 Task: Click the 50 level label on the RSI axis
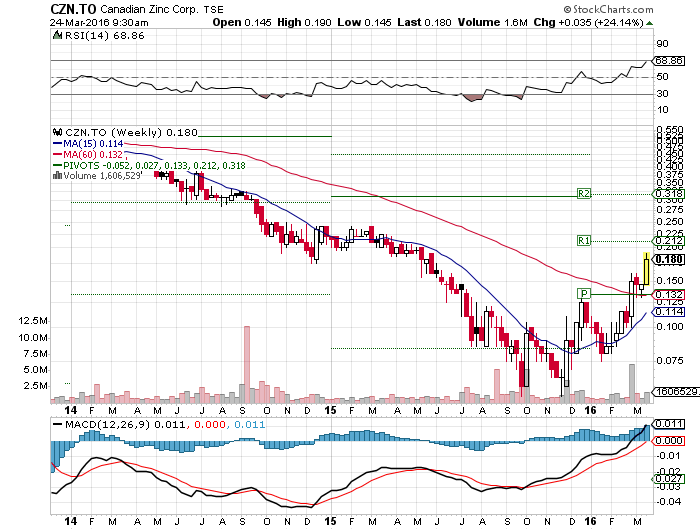tap(662, 77)
